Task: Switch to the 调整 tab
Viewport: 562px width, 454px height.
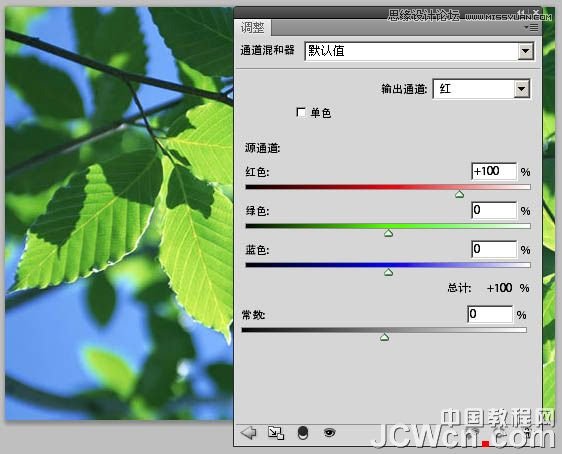Action: (x=252, y=28)
